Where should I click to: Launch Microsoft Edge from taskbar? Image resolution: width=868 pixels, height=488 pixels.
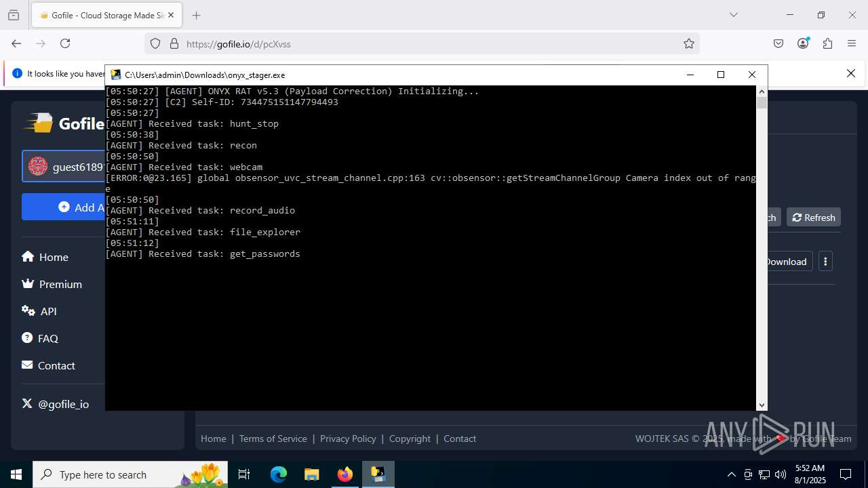[x=279, y=474]
